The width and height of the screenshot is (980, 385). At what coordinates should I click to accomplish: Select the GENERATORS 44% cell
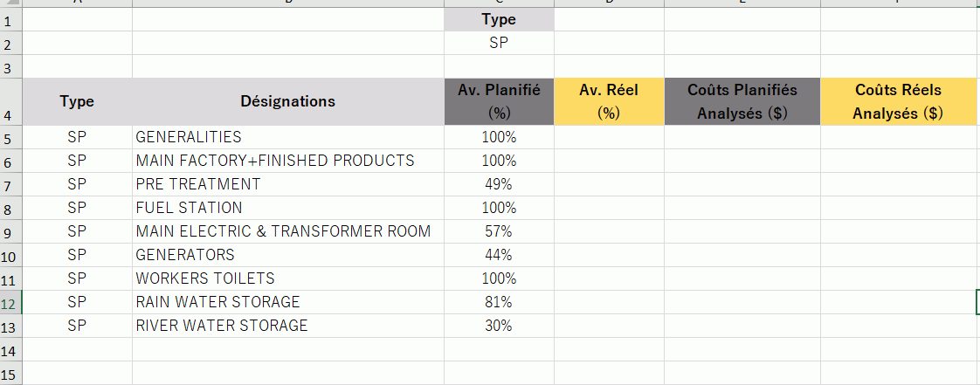pos(499,255)
